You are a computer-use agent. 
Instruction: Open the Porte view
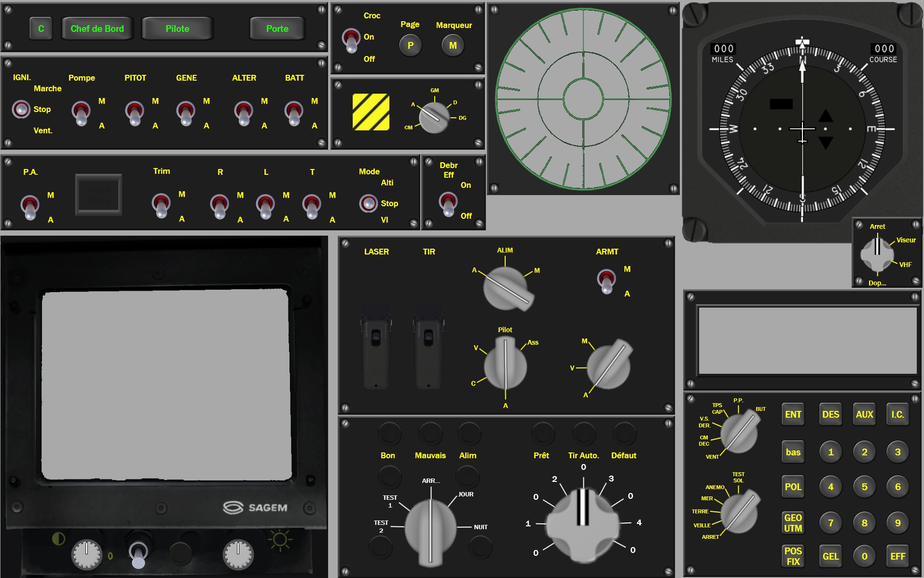(x=277, y=28)
